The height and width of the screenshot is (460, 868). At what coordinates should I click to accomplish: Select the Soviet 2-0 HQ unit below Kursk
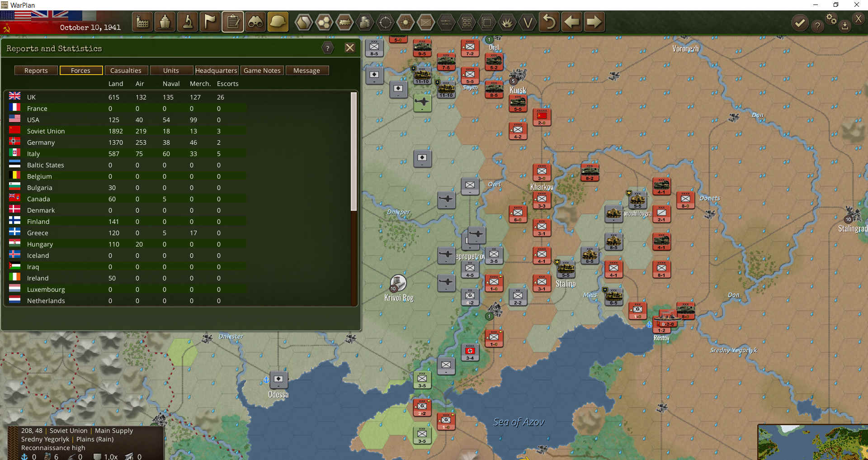(542, 117)
